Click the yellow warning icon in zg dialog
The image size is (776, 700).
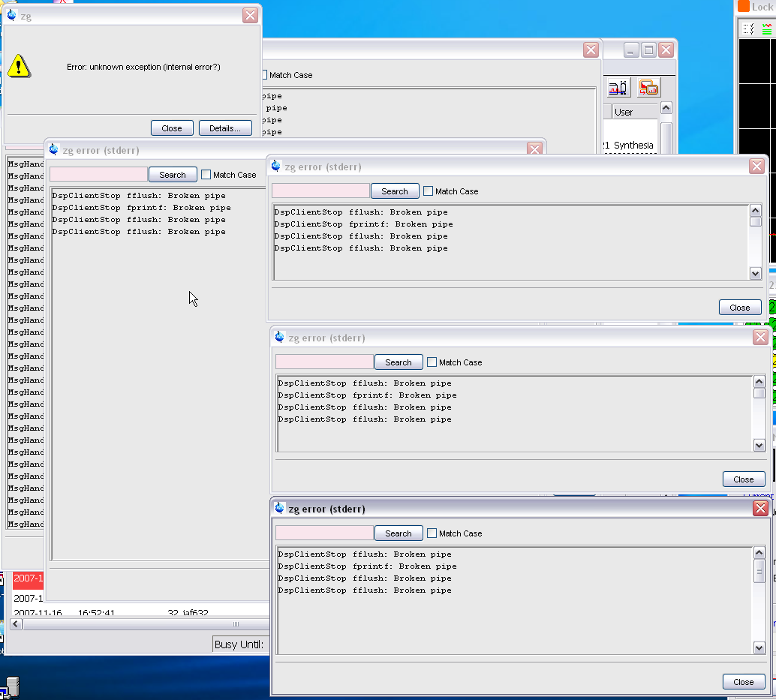coord(20,66)
